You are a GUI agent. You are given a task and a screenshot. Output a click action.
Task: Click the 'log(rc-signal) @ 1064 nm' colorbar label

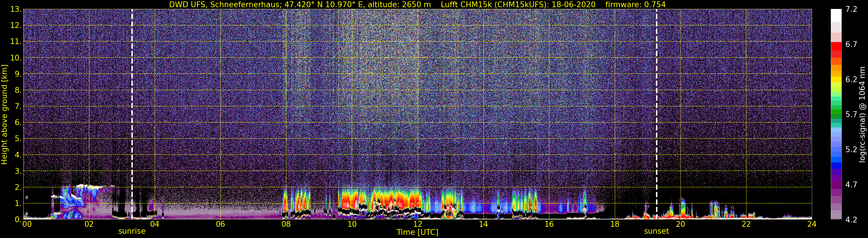[862, 114]
